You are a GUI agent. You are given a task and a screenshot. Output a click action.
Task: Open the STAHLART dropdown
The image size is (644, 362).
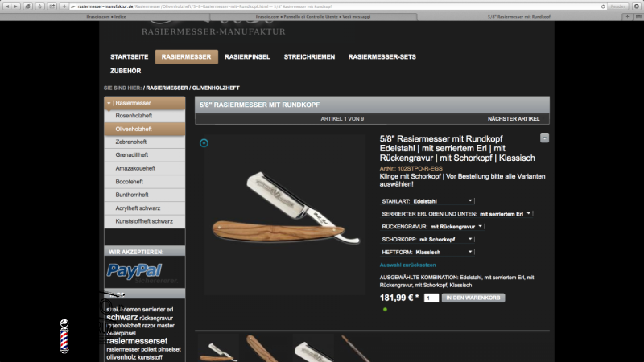click(x=443, y=201)
